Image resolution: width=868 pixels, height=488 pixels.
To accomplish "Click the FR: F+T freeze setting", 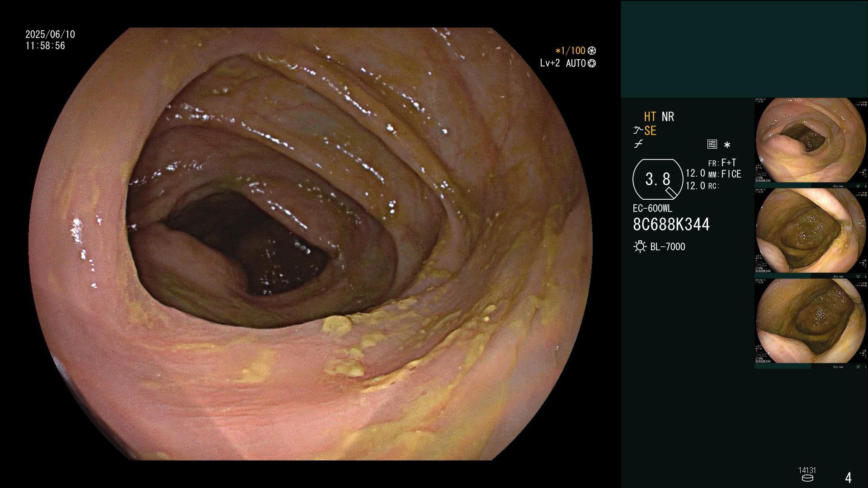I will (722, 163).
